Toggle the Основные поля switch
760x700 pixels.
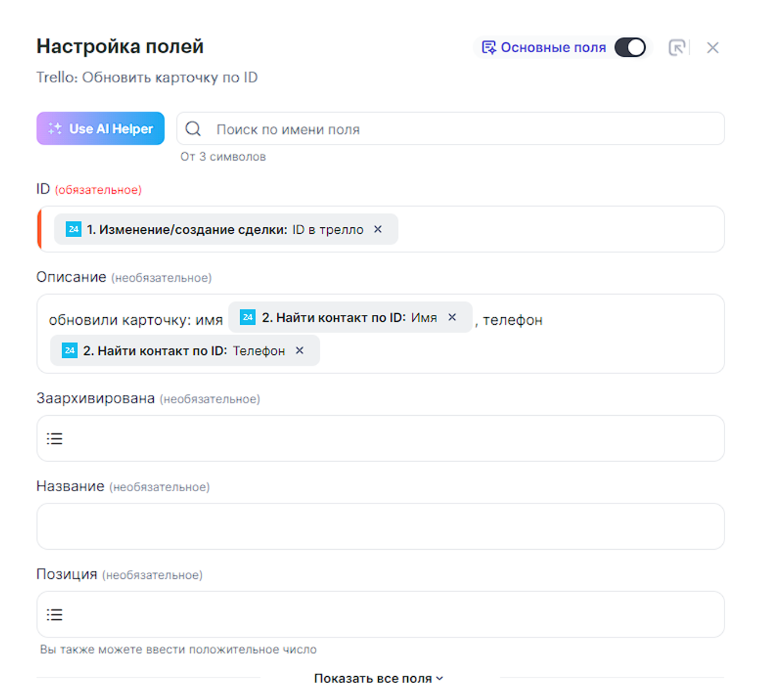click(x=630, y=48)
